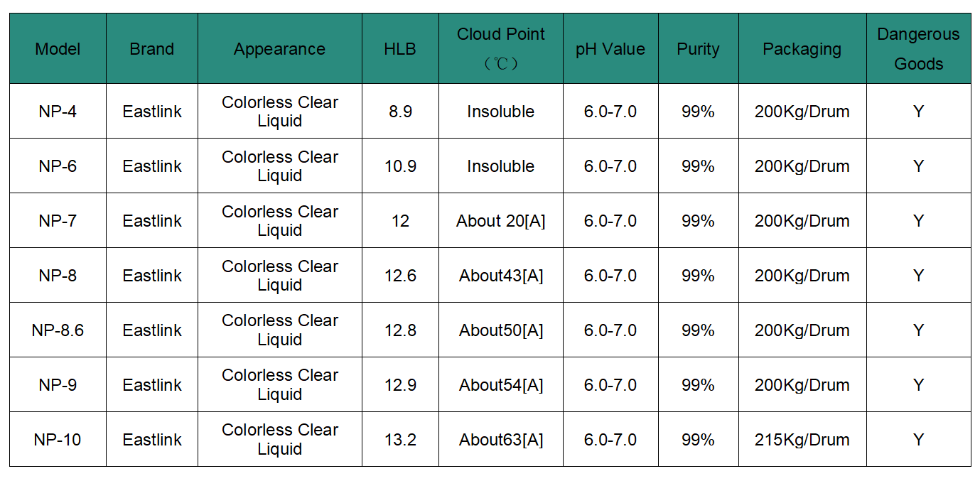Click the Dangerous Goods header cell
Viewport: 980px width, 481px height.
919,49
